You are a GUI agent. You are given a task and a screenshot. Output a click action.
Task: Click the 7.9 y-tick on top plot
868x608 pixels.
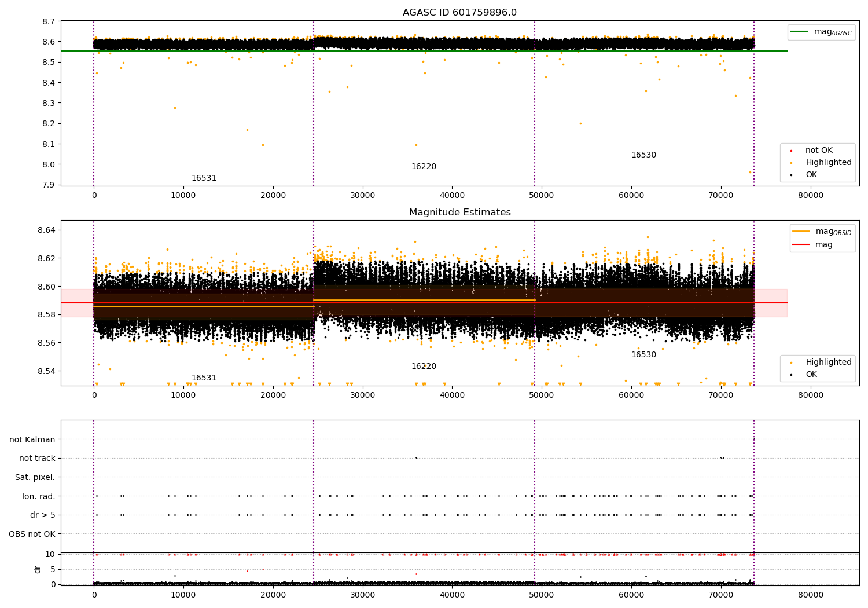49,185
